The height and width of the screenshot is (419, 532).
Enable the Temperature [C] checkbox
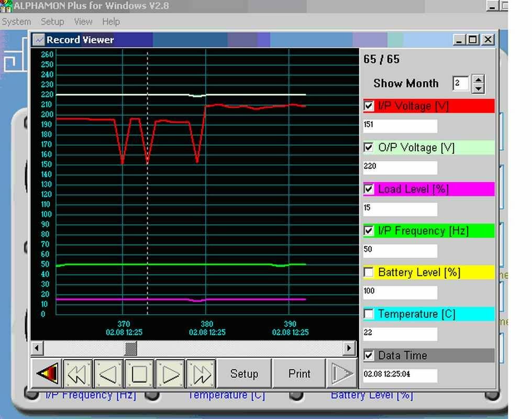click(369, 314)
